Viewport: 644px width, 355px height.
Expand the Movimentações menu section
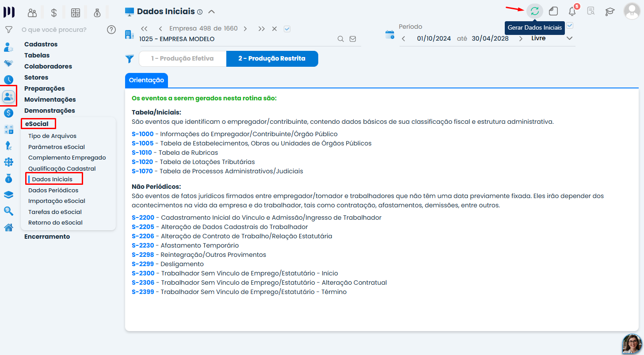(50, 99)
